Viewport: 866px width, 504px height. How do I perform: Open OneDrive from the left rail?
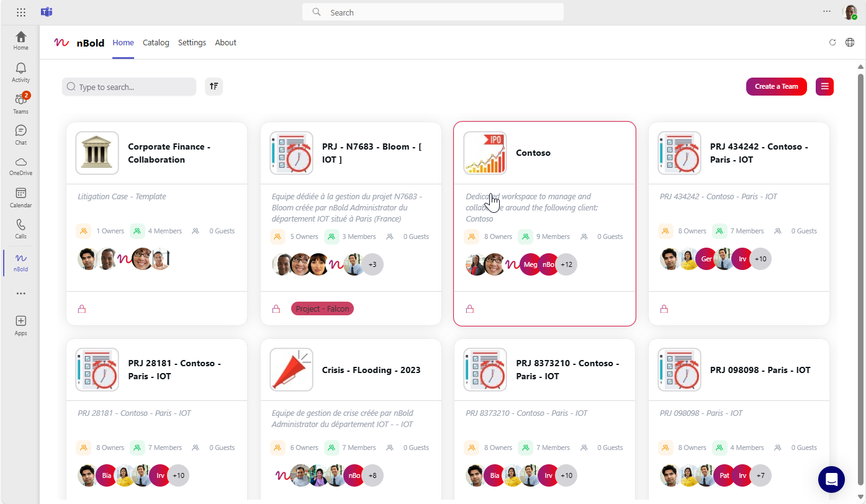click(20, 165)
